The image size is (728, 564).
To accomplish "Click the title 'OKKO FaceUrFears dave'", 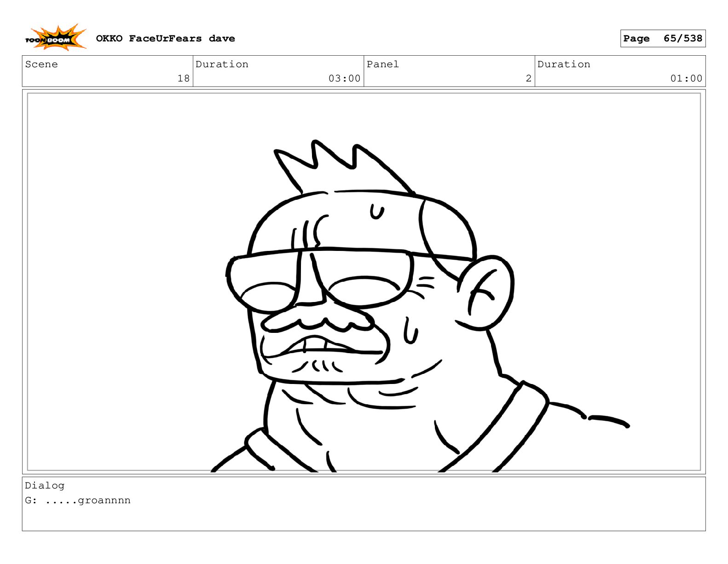I will [165, 39].
